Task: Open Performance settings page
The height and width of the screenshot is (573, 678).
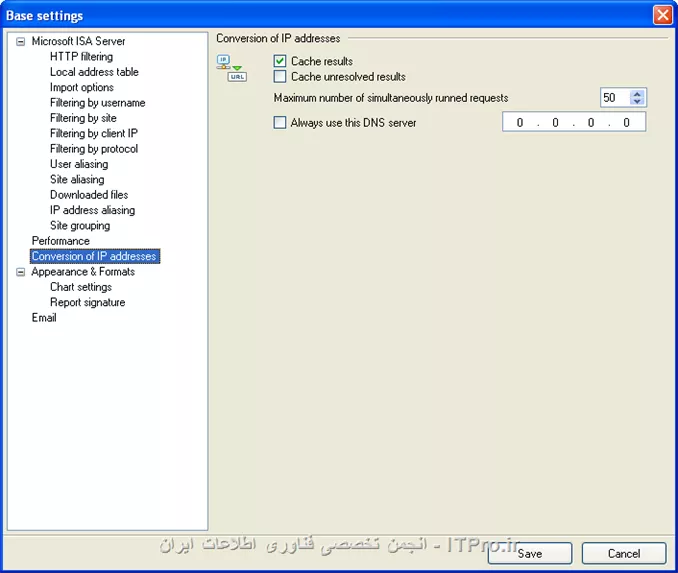Action: tap(61, 241)
